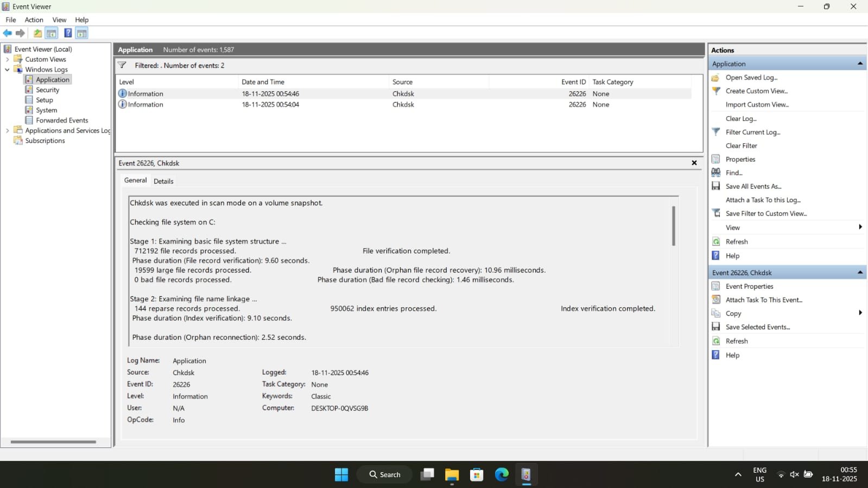Select Forwarded Events in tree
The height and width of the screenshot is (488, 868).
62,120
